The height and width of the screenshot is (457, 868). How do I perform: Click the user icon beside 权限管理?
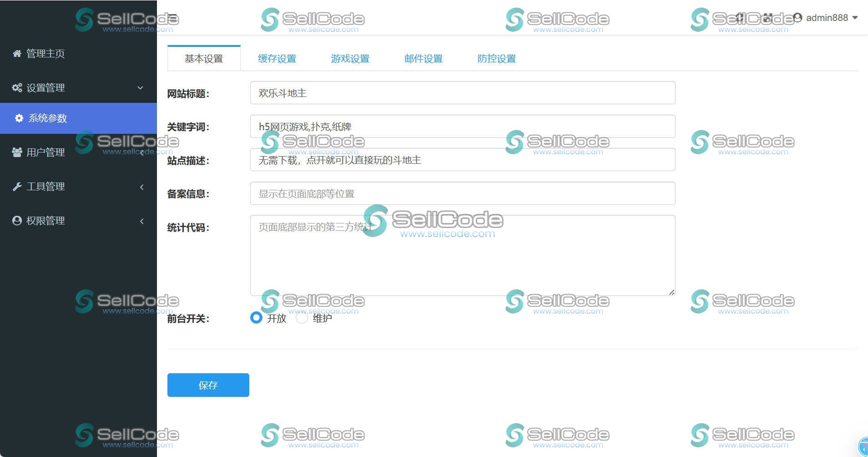(x=16, y=220)
